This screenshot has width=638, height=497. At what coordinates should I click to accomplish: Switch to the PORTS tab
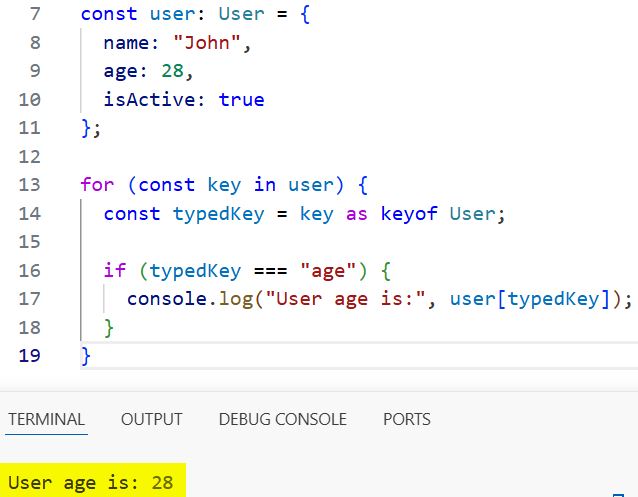(x=406, y=419)
